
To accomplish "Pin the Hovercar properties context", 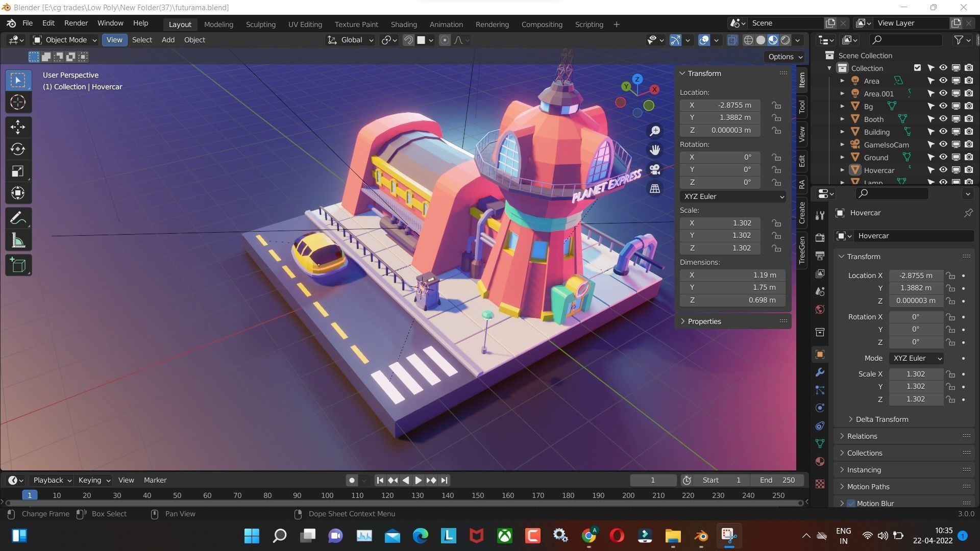I will point(968,213).
